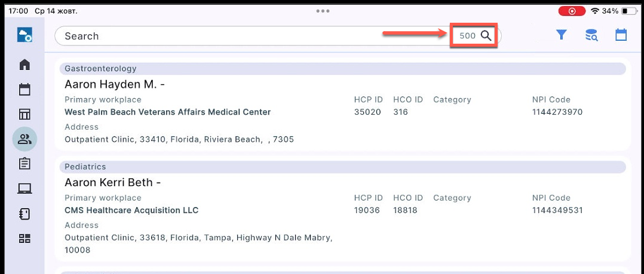
Task: Tap the Wi-Fi status icon
Action: (595, 11)
